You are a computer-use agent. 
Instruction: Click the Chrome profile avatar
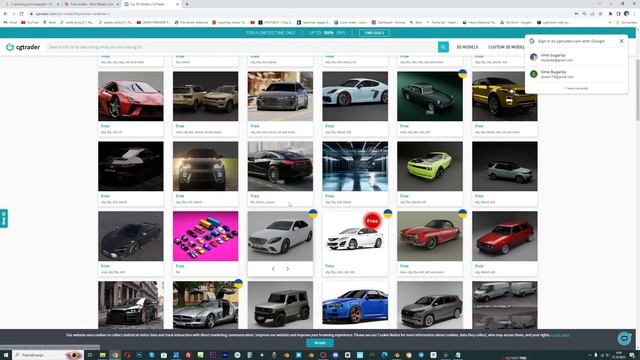(x=627, y=14)
